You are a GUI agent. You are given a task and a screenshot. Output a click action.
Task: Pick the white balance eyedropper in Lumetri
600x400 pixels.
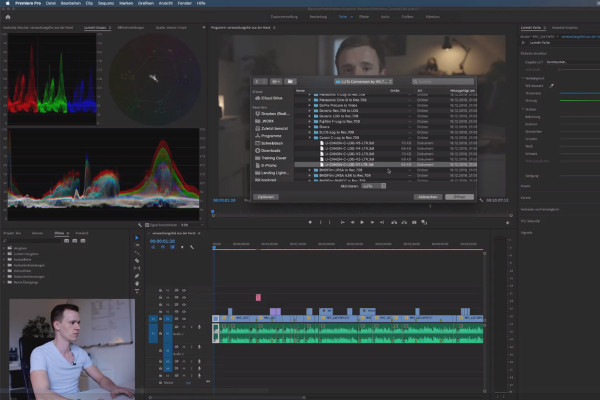pos(551,86)
